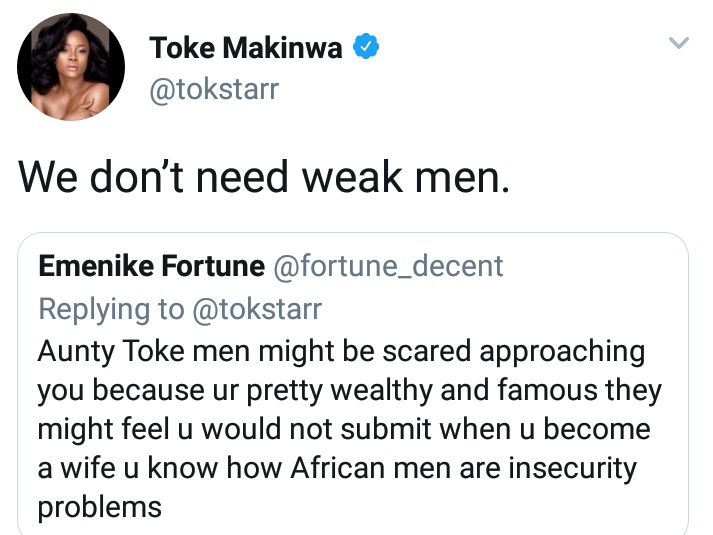Click the word "problems" in the quoted reply
Screen dimensions: 713x535
click(99, 507)
